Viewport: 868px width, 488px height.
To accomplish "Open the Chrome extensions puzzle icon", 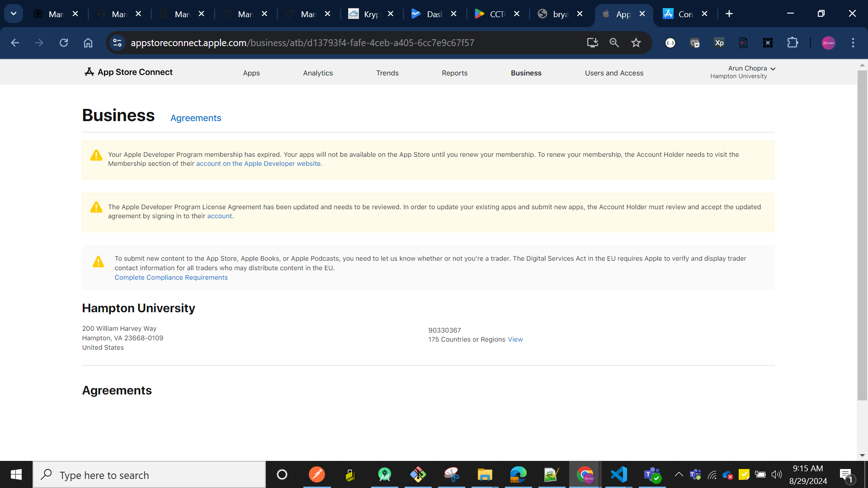I will (x=793, y=43).
